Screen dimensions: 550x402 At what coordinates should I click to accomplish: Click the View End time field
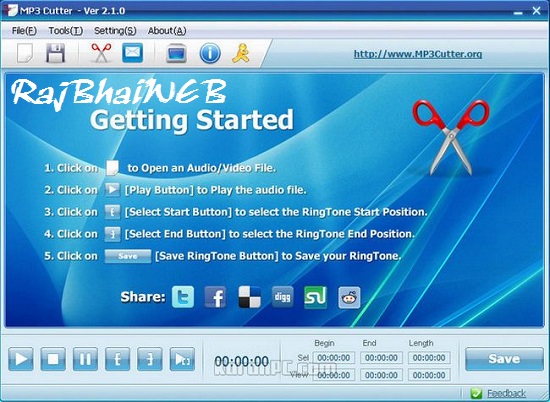coord(381,375)
